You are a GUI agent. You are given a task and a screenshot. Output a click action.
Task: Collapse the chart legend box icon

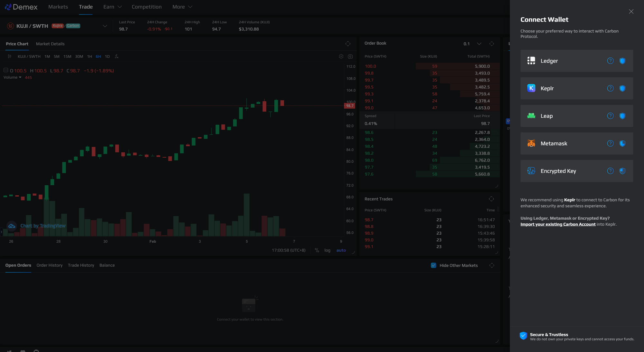pos(6,70)
